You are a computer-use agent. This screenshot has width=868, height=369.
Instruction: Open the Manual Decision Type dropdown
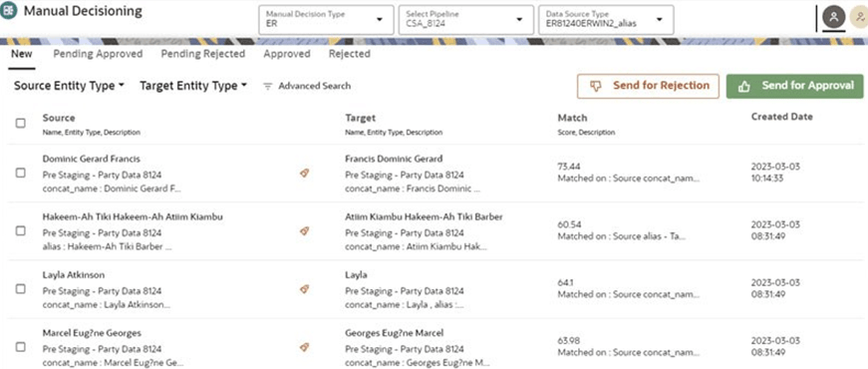click(326, 20)
